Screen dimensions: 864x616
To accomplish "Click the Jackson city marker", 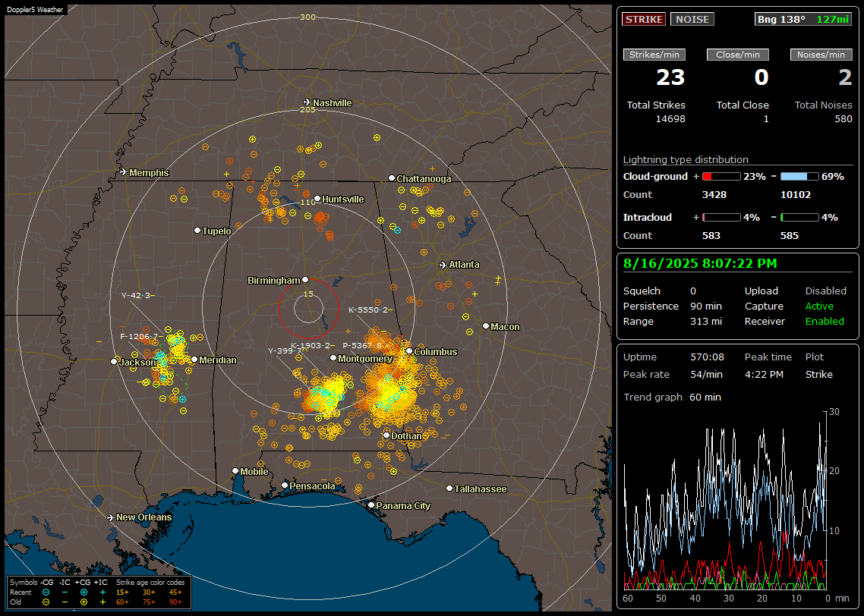I will pyautogui.click(x=114, y=362).
